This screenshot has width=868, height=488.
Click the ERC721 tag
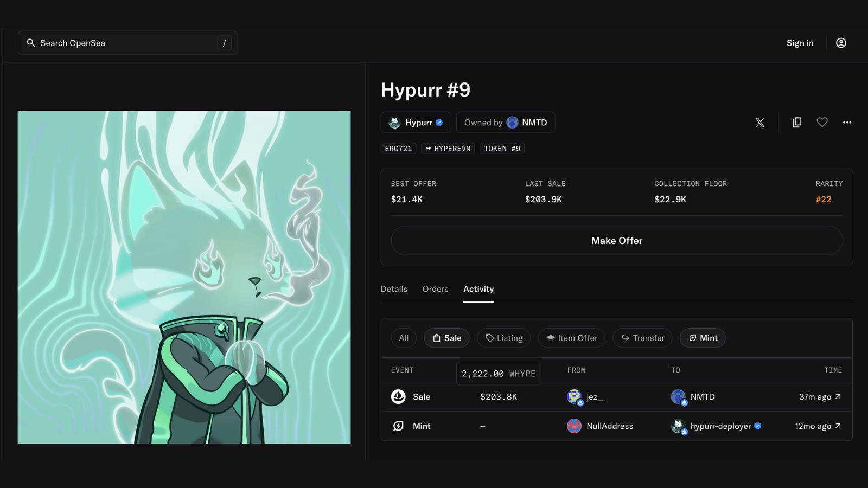click(x=398, y=149)
